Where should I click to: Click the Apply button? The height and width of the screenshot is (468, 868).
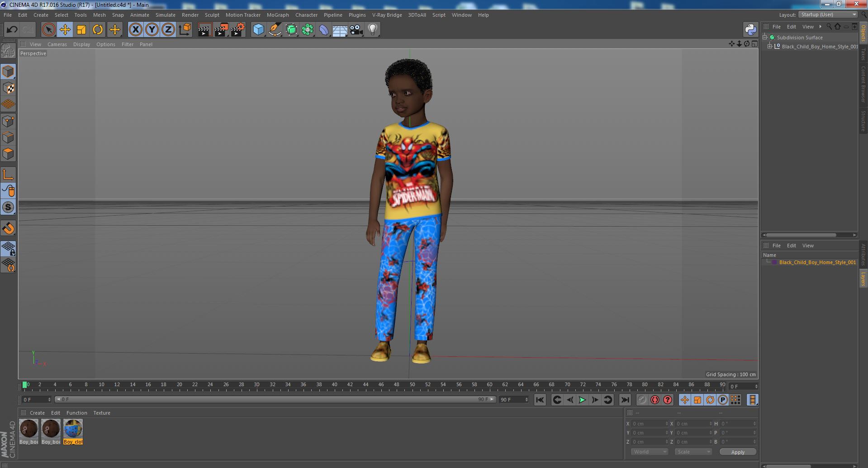pyautogui.click(x=738, y=452)
